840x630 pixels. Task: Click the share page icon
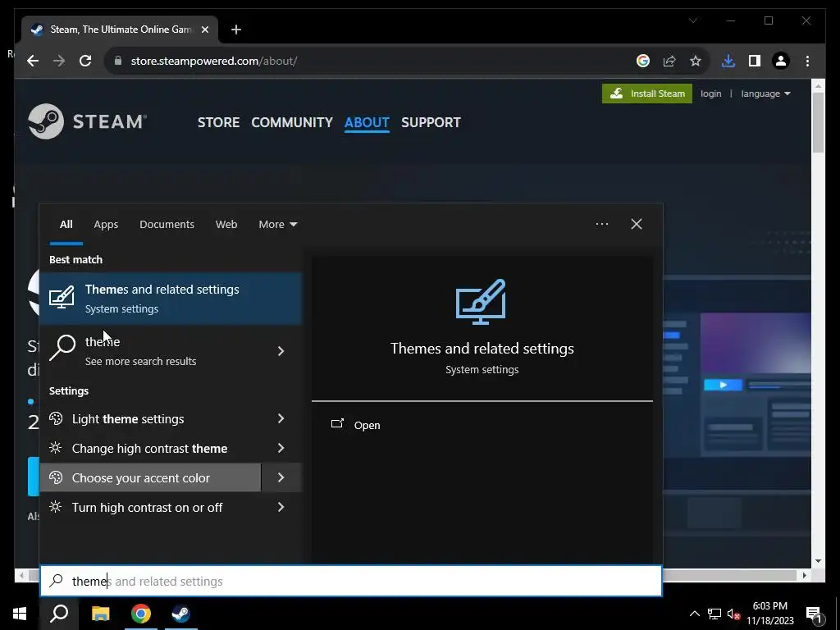pos(669,61)
